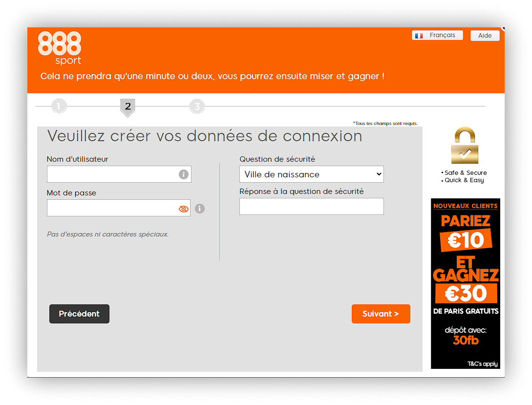Click the Suivant button

tap(381, 314)
